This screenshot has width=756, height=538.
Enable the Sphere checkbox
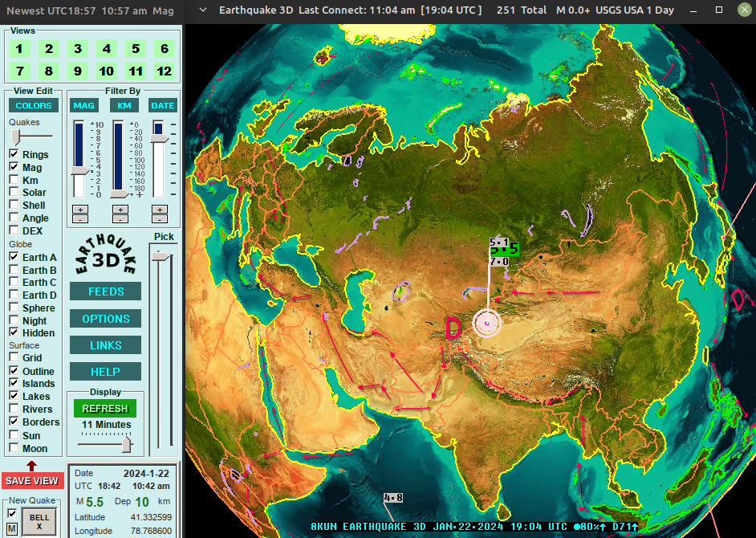[14, 308]
